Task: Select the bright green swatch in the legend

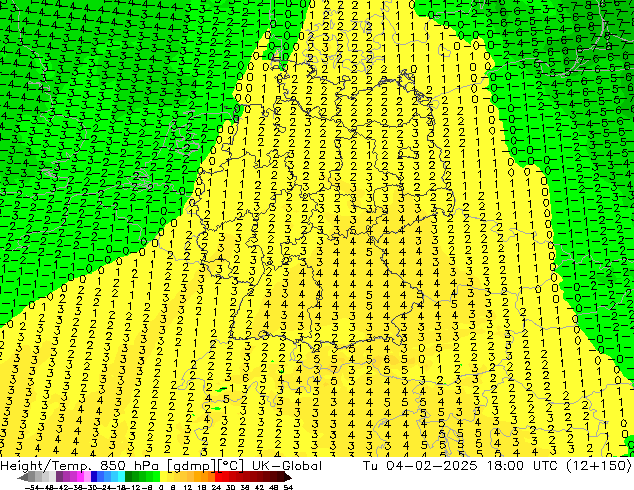Action: point(156,477)
